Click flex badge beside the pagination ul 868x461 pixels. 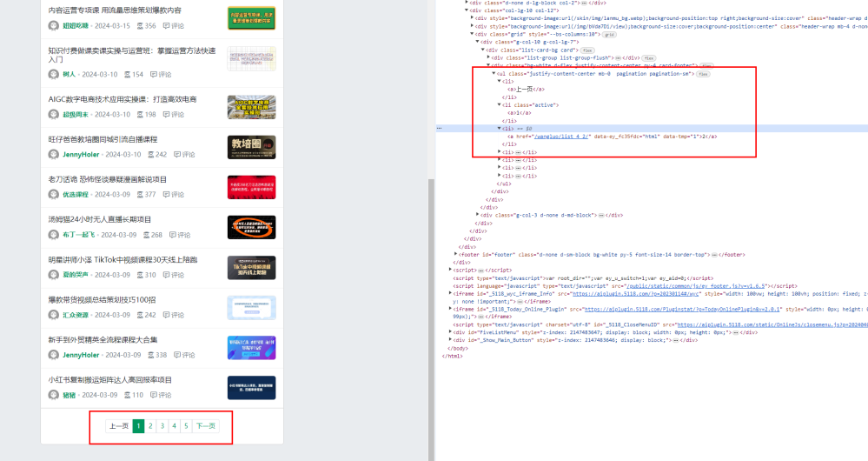click(x=703, y=74)
